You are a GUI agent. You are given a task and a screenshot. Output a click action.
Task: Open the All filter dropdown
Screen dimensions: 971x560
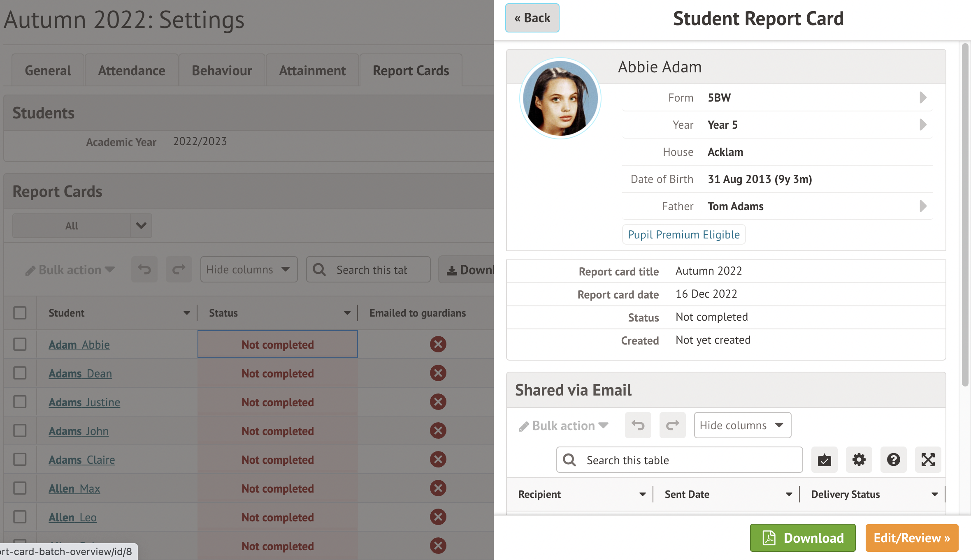coord(82,226)
